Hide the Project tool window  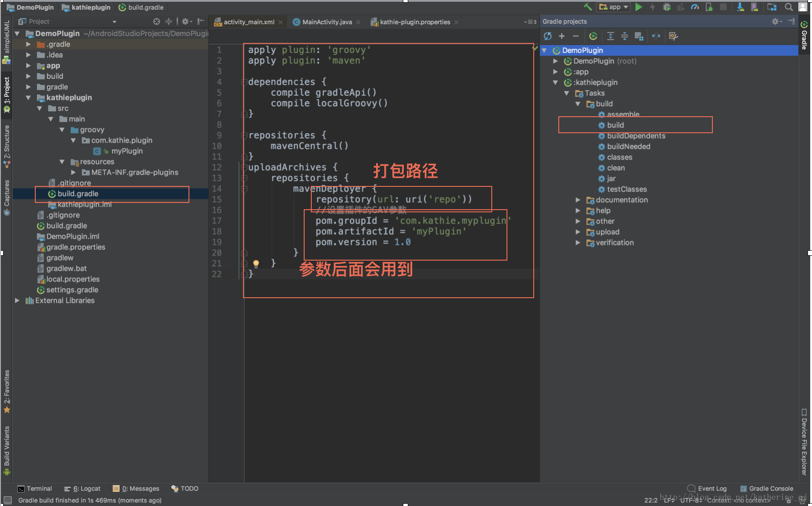coord(201,21)
